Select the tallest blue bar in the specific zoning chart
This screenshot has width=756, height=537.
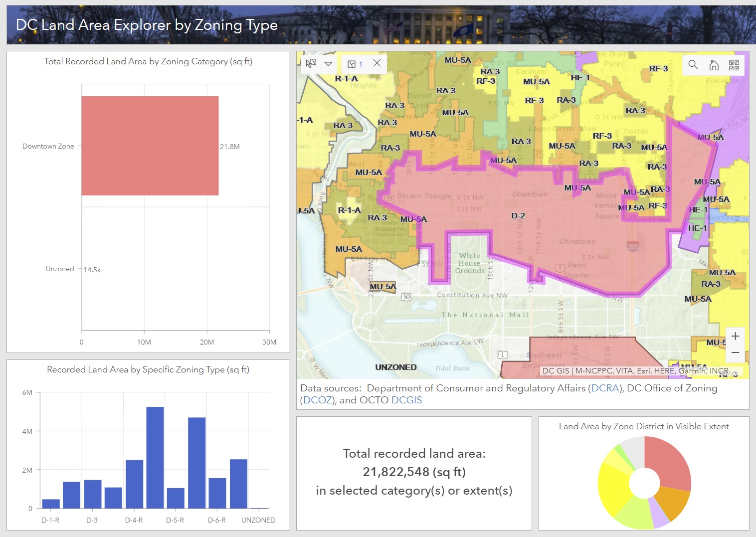pos(155,457)
